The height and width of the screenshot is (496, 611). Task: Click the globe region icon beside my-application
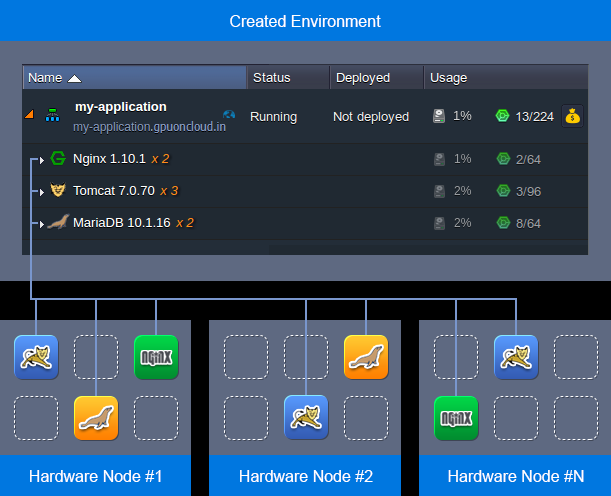point(230,116)
